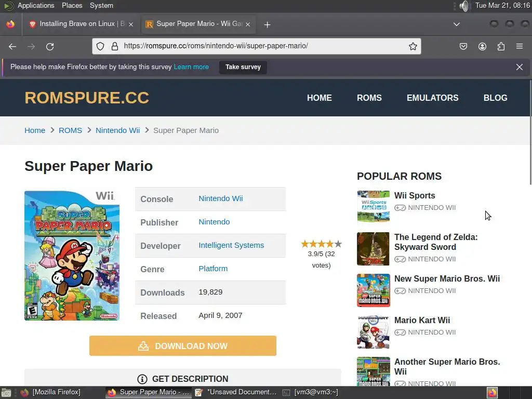Click the April 9, 2007 release date
The height and width of the screenshot is (399, 532).
[x=220, y=315]
